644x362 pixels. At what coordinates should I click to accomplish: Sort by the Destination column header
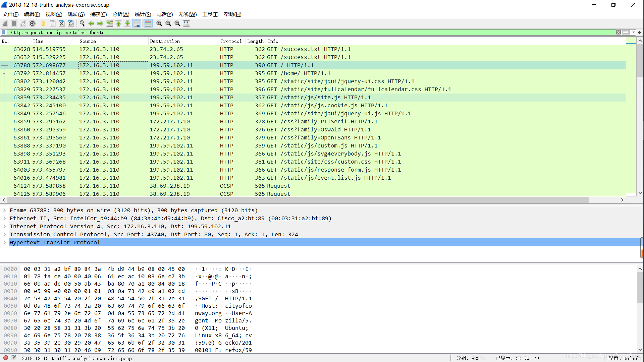183,41
